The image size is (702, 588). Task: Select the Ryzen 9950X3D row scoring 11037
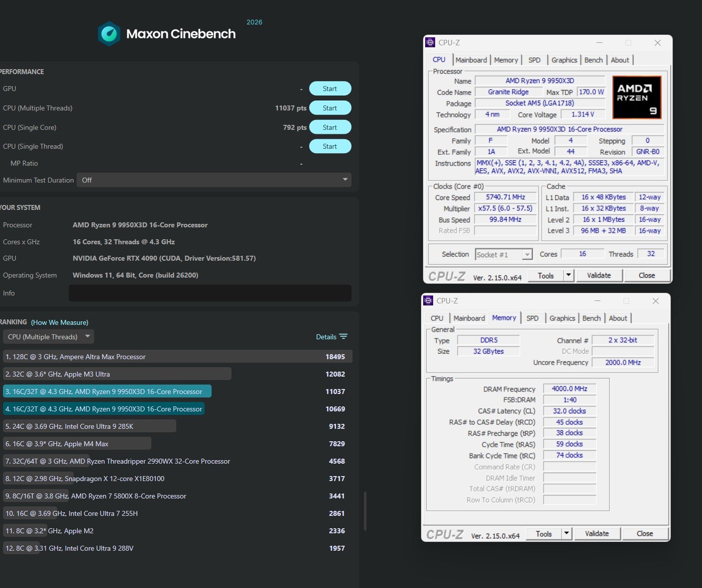pos(177,392)
